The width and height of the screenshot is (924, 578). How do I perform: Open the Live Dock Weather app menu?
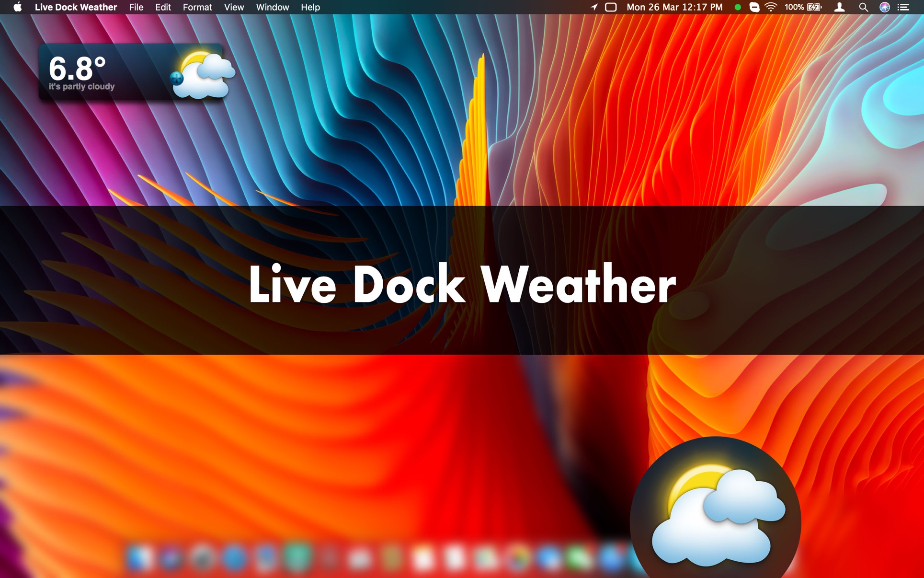pyautogui.click(x=76, y=7)
